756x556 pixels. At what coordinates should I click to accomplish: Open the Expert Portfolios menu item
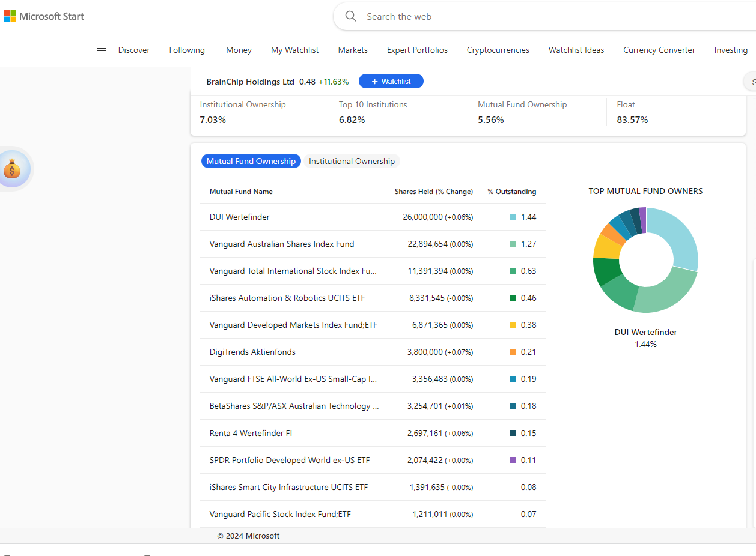pyautogui.click(x=417, y=50)
